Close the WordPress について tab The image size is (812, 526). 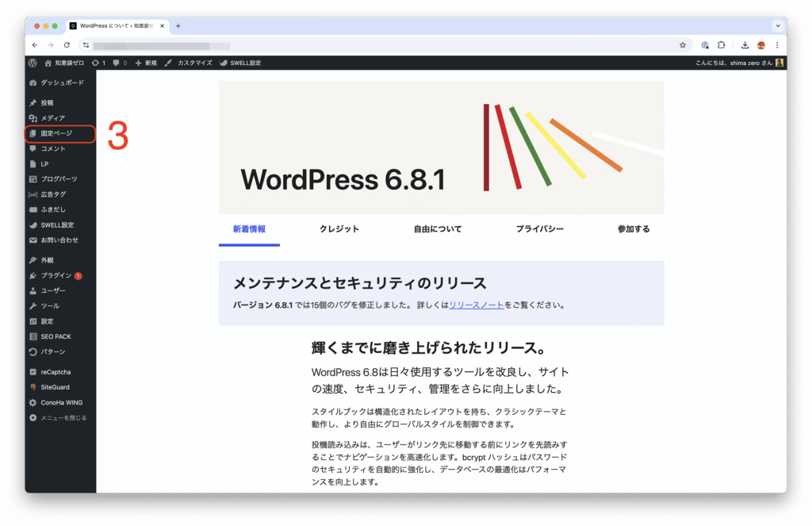[162, 26]
